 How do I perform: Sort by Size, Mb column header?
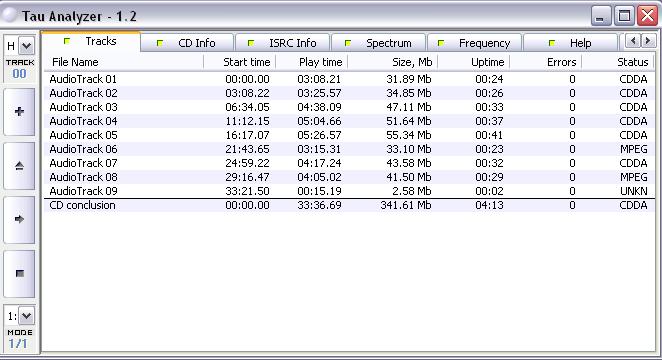click(x=393, y=62)
